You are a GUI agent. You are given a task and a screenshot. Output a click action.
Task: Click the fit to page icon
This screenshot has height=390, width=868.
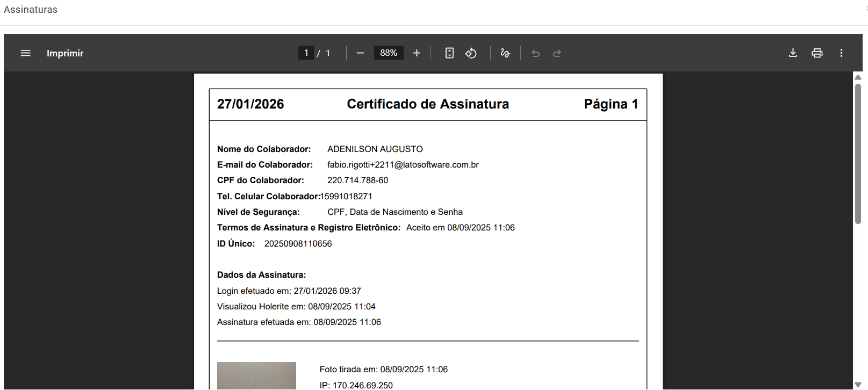click(x=449, y=53)
